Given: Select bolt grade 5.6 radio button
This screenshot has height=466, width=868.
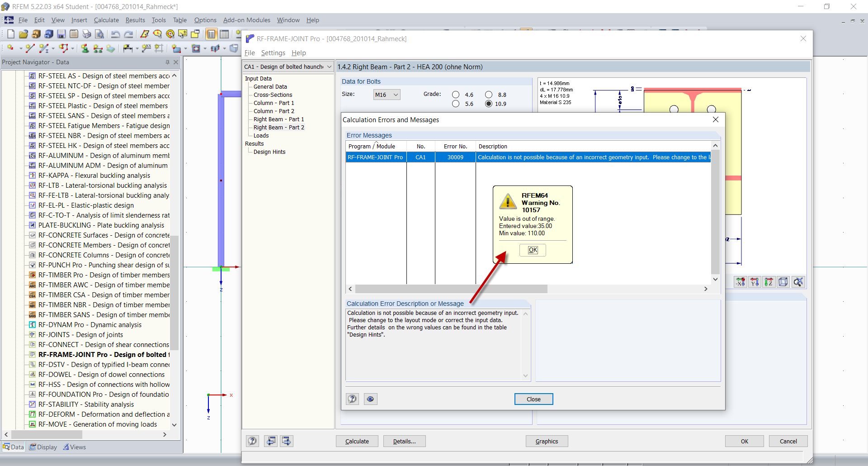Looking at the screenshot, I should click(456, 104).
